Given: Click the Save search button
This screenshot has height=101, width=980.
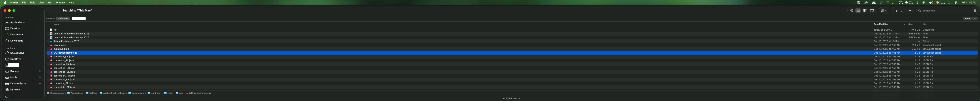Looking at the screenshot, I should coord(967,18).
